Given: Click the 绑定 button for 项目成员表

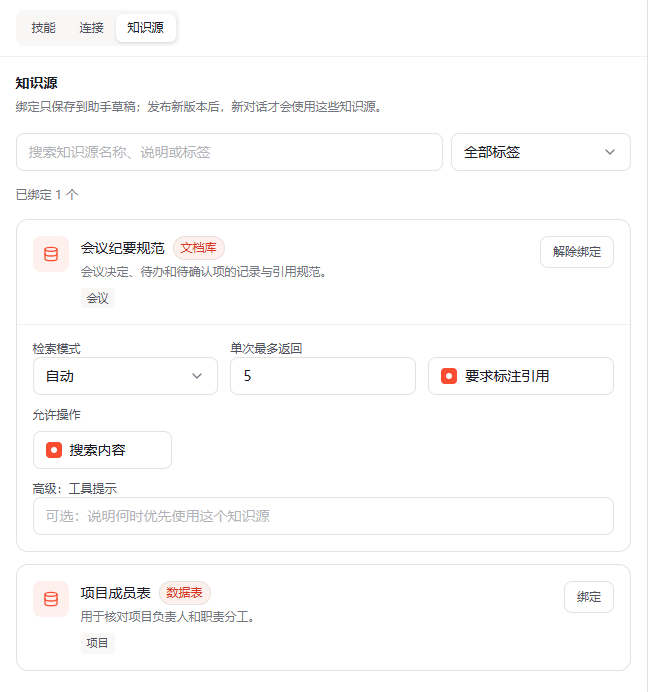Looking at the screenshot, I should coord(589,597).
